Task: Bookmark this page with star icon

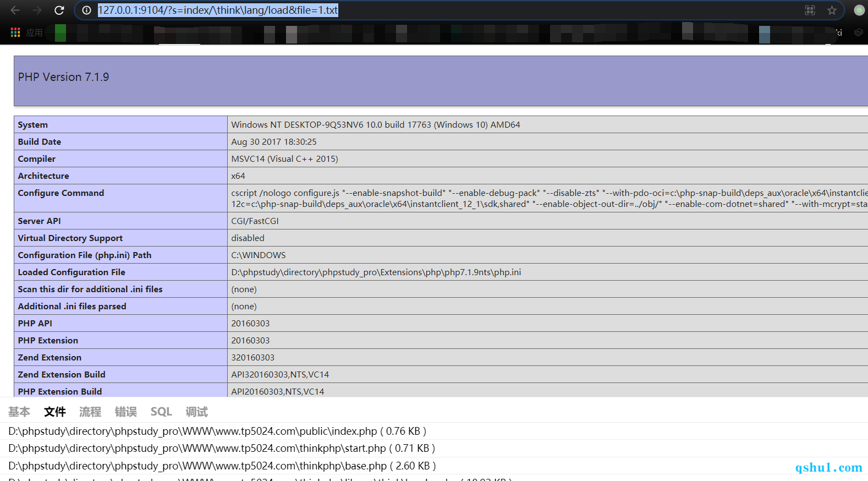Action: tap(832, 10)
